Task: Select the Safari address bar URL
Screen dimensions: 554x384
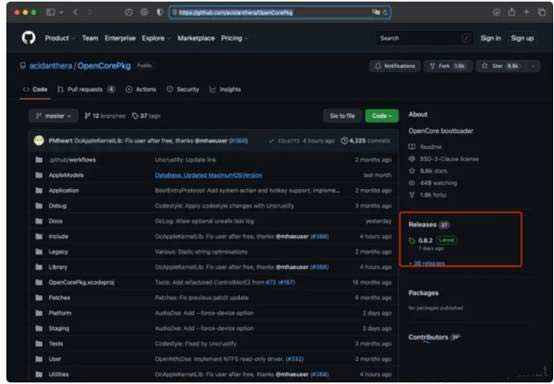Action: click(236, 13)
